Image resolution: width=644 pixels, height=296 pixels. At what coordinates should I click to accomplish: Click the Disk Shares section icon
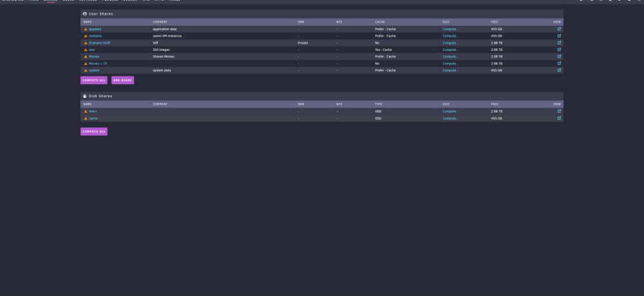85,96
